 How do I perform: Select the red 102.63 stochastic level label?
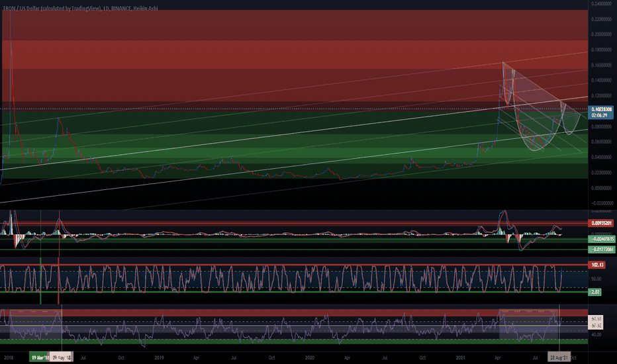click(597, 265)
